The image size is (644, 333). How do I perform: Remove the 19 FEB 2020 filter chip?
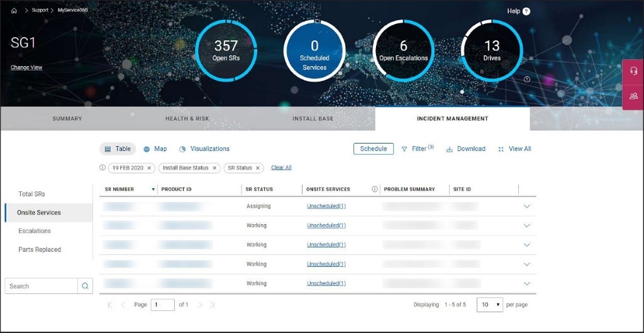[x=150, y=168]
